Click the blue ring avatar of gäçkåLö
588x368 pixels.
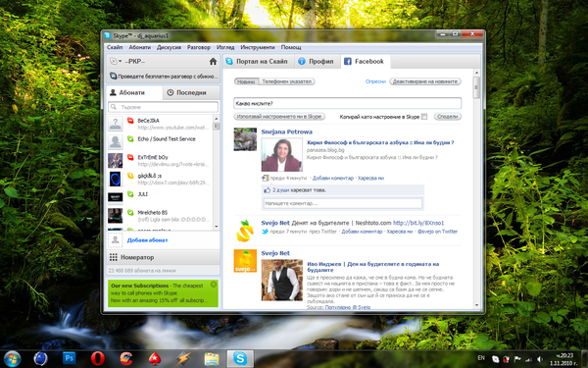tap(115, 180)
